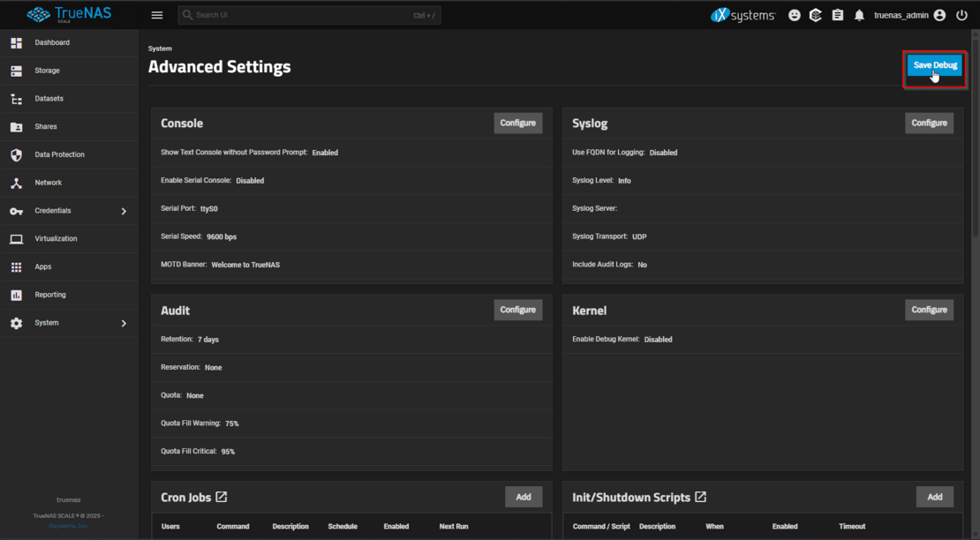
Task: Click the TrueCommand hexagon icon
Action: pyautogui.click(x=815, y=14)
